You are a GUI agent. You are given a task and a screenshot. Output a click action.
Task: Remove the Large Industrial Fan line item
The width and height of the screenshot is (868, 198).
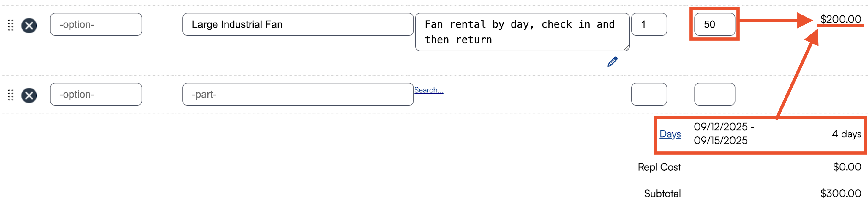29,25
